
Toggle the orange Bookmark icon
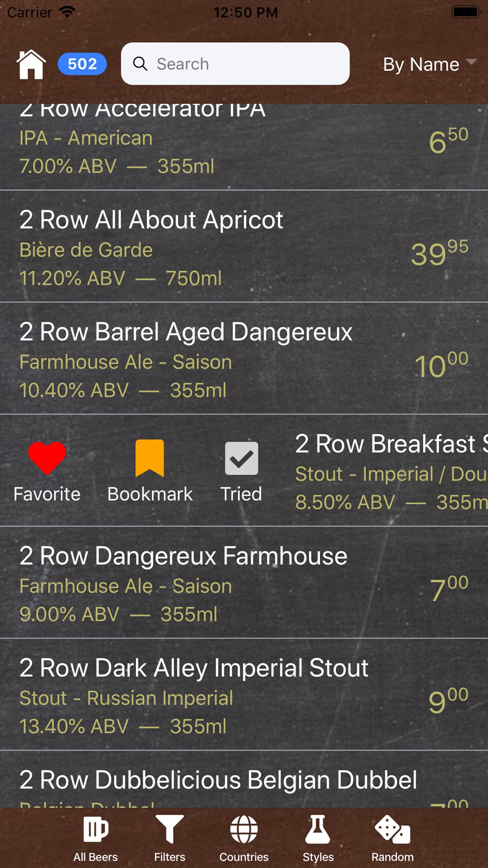click(x=150, y=458)
